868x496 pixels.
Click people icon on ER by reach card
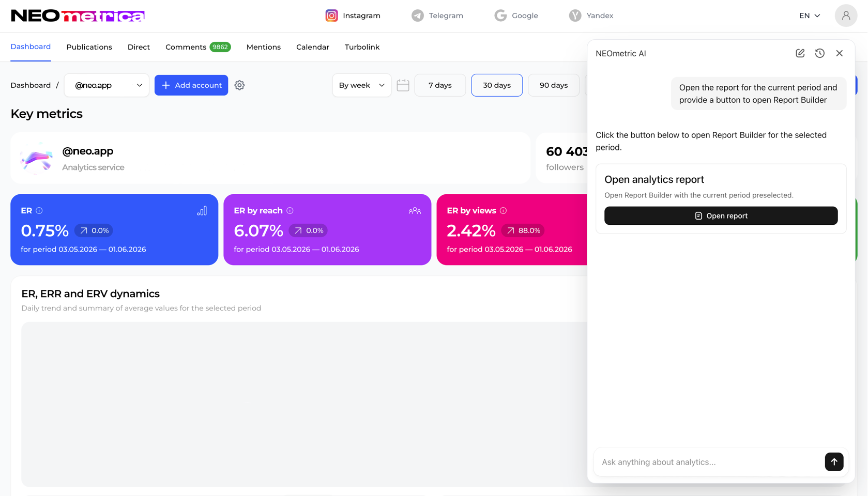415,211
